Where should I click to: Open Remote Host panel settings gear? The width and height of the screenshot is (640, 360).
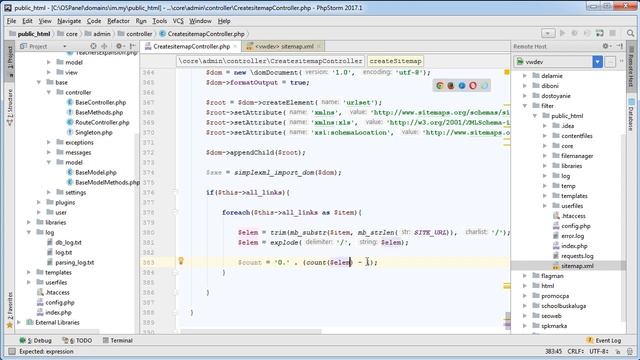pos(606,46)
